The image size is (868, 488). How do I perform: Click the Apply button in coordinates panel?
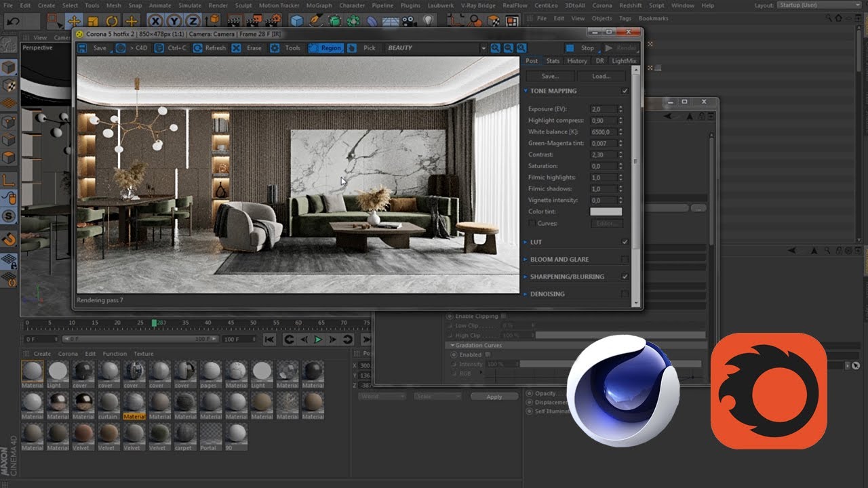494,397
